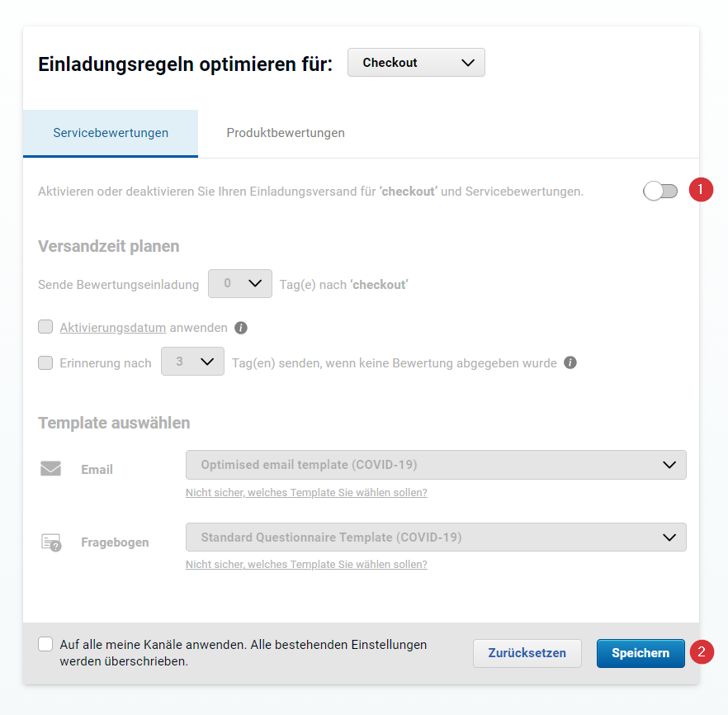728x715 pixels.
Task: Click the Fragebogen questionnaire icon
Action: pos(51,542)
